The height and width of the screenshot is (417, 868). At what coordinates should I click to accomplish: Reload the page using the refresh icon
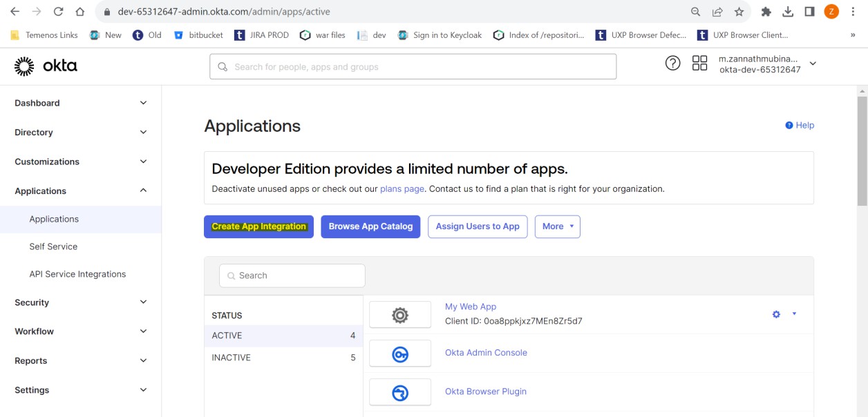pos(58,12)
